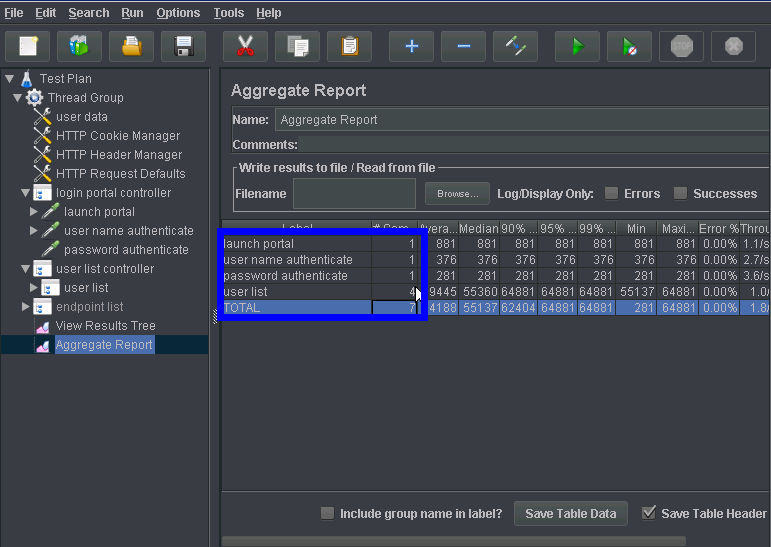
Task: Click the Name field containing Aggregate Report
Action: pyautogui.click(x=522, y=120)
